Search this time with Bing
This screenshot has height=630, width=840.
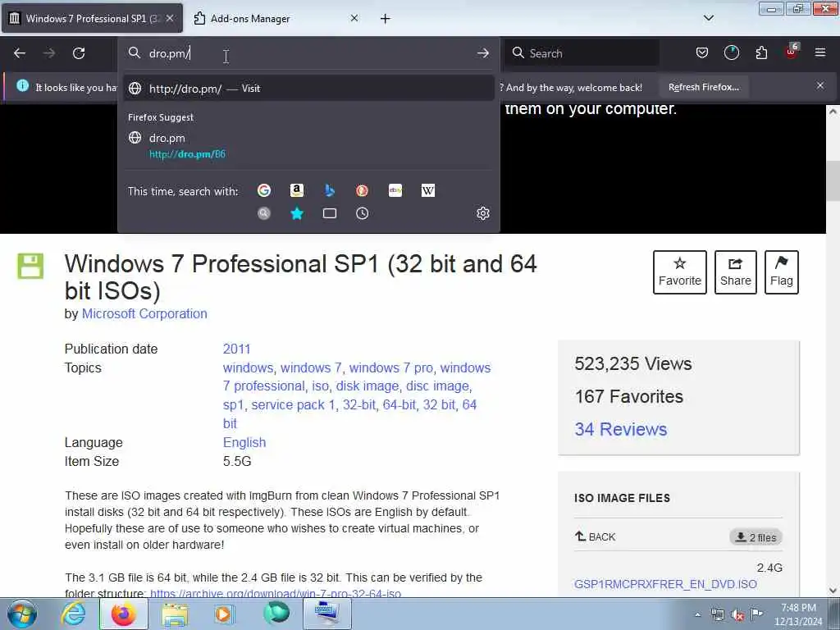330,190
